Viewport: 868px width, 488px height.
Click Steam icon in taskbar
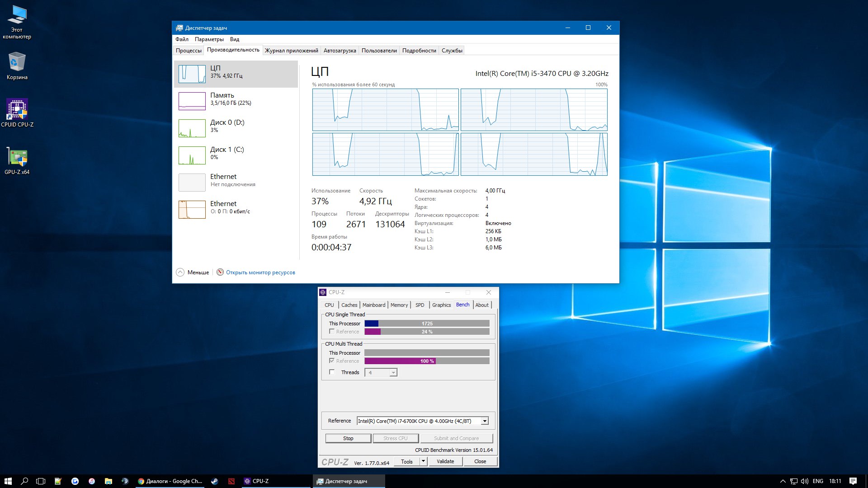[215, 481]
